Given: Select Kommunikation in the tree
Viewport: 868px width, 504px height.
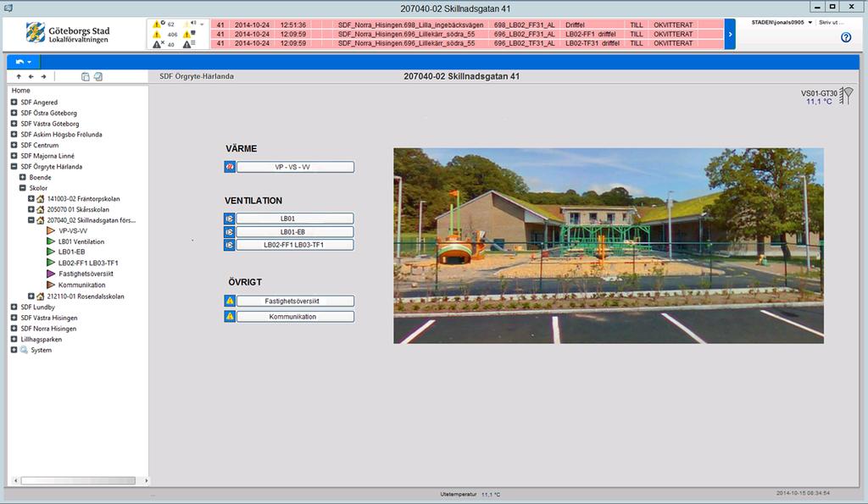Looking at the screenshot, I should click(x=81, y=285).
